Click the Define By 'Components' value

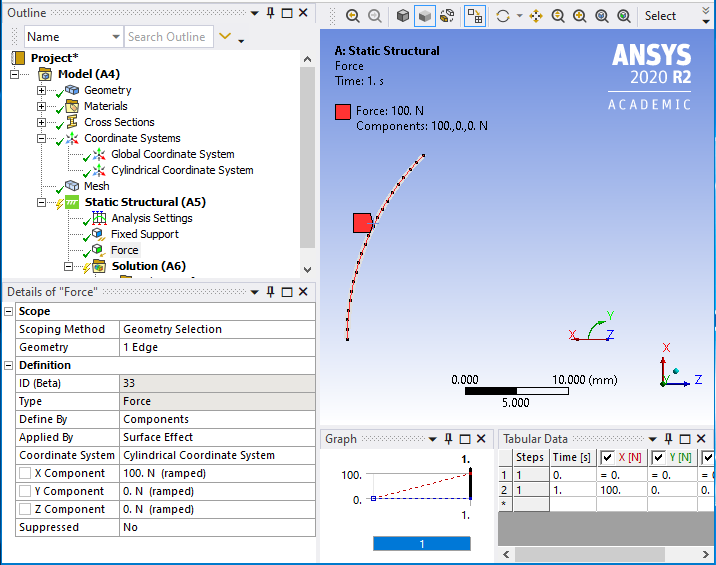(217, 419)
